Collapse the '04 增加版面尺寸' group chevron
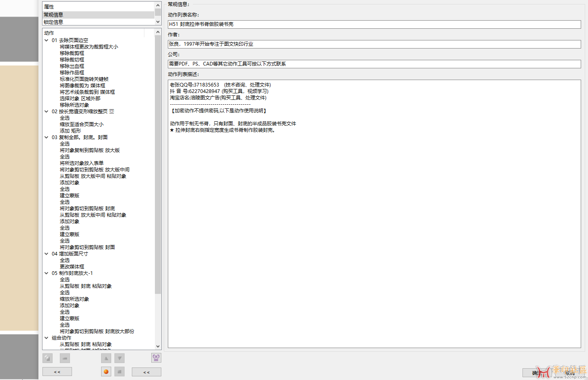Screen dimensions: 588x380 point(47,254)
